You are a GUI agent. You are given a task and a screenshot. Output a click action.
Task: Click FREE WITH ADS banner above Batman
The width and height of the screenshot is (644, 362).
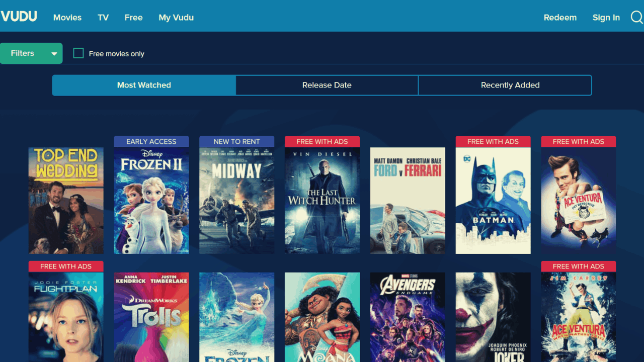click(x=493, y=141)
